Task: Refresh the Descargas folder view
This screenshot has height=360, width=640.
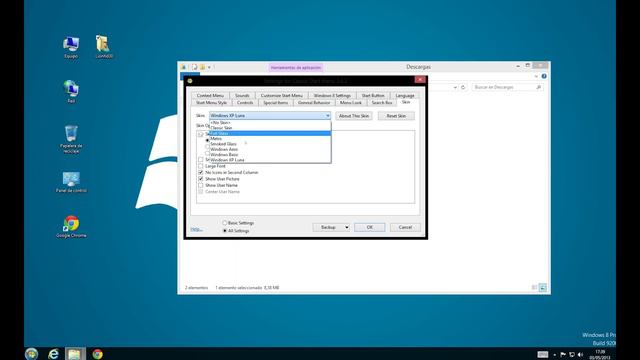Action: click(x=463, y=87)
